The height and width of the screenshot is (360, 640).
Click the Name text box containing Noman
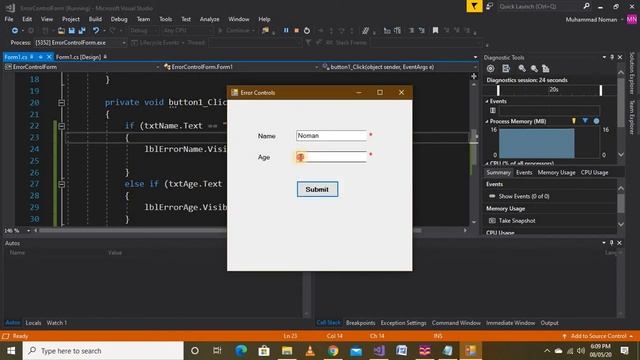pos(331,136)
